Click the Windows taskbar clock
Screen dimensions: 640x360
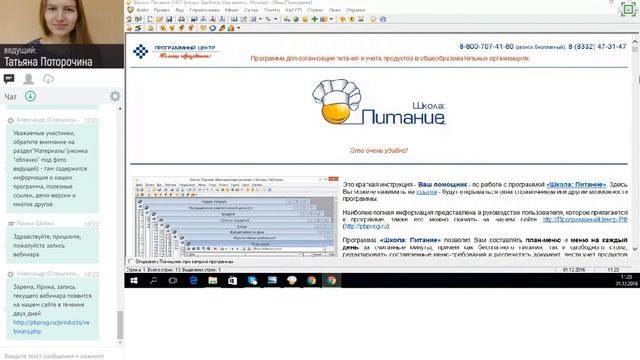click(x=627, y=280)
